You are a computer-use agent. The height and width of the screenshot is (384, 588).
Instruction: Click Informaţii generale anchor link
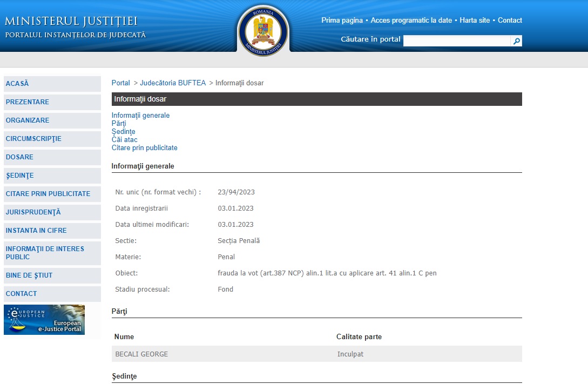[140, 115]
